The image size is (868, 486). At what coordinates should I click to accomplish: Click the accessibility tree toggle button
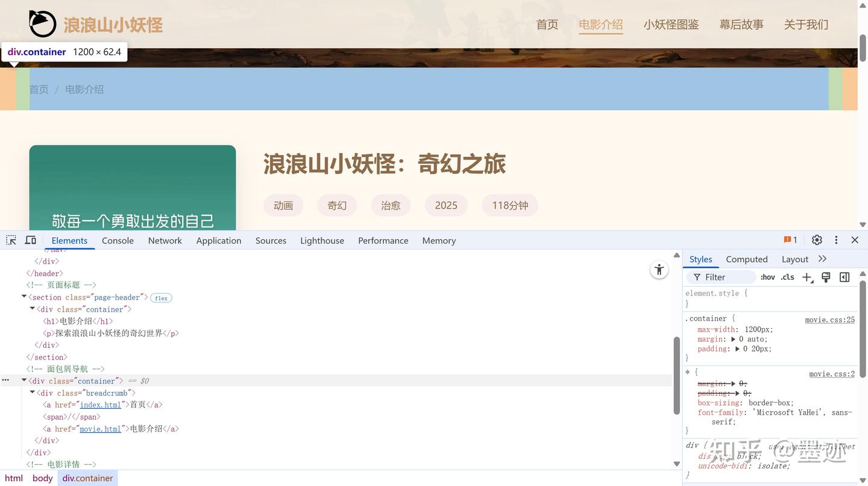(x=659, y=270)
